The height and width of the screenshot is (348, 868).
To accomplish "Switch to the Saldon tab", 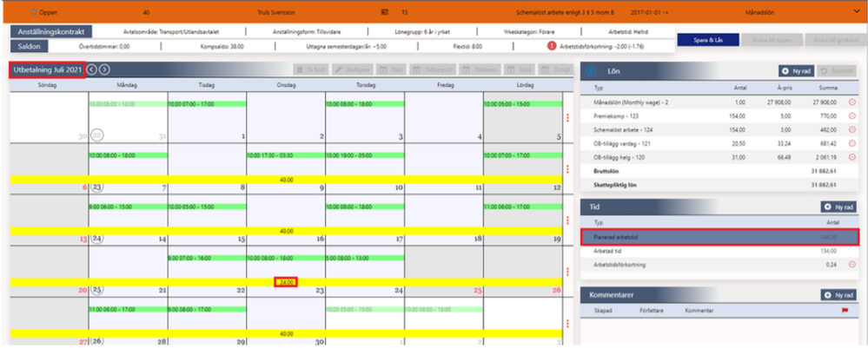I will tap(30, 47).
